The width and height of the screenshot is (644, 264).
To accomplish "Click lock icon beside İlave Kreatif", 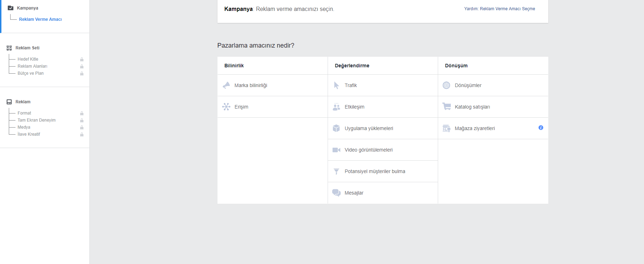I will (x=82, y=134).
